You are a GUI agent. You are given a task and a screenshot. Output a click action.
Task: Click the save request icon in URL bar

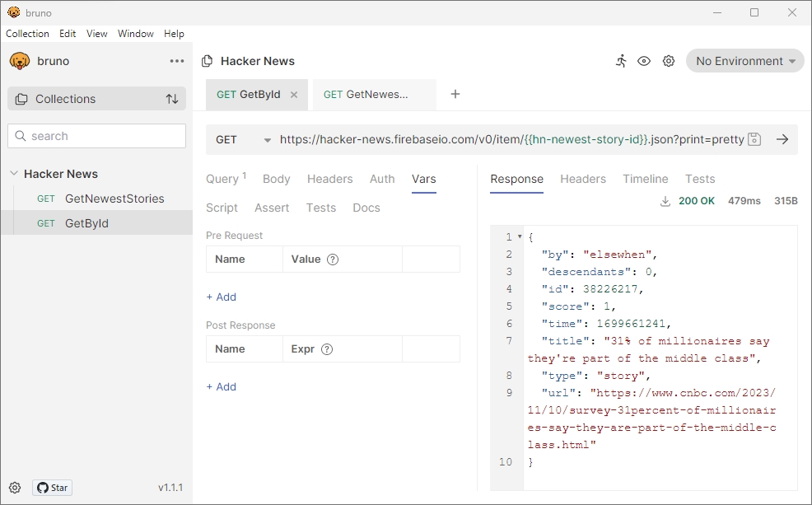(754, 139)
